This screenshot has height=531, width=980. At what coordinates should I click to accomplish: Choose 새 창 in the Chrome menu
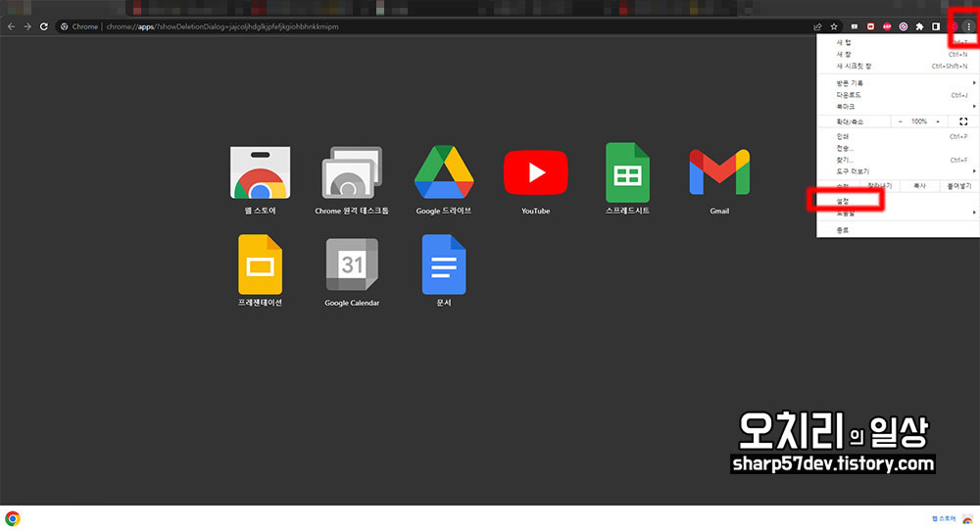click(x=898, y=54)
